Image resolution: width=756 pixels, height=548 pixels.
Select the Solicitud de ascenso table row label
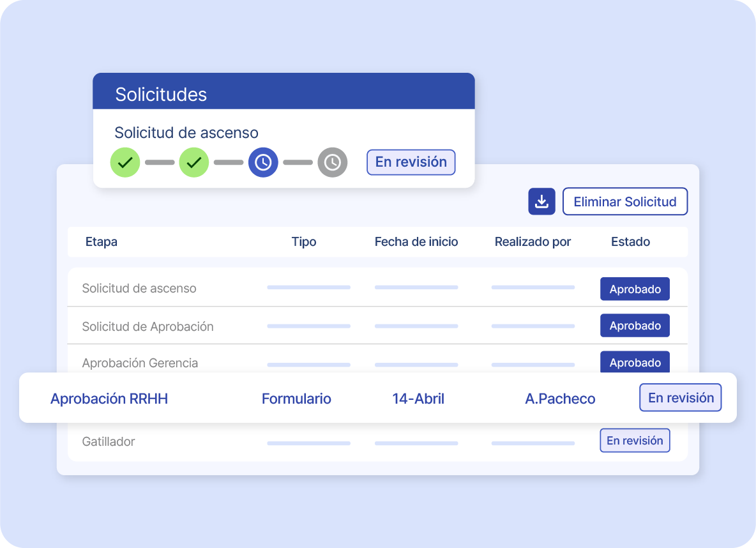click(x=139, y=289)
